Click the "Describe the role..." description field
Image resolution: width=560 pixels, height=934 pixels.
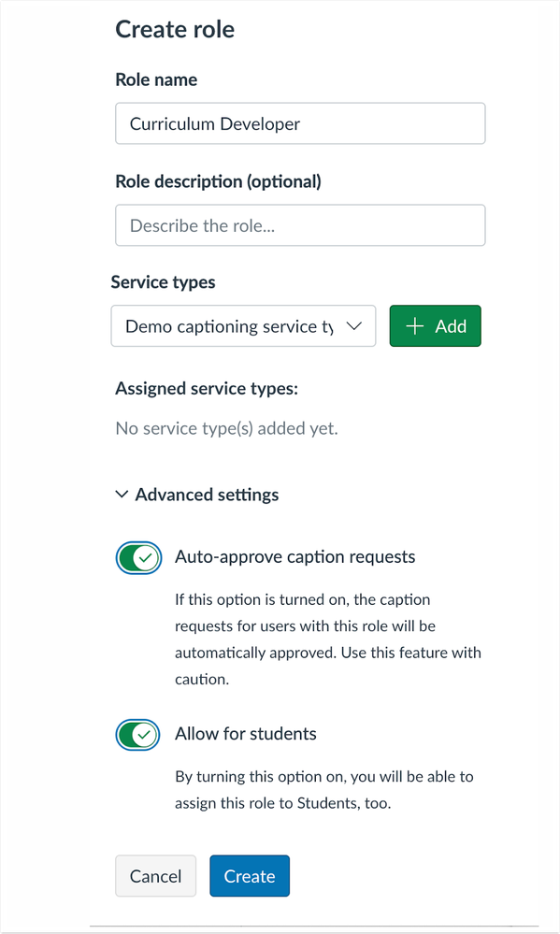[300, 225]
